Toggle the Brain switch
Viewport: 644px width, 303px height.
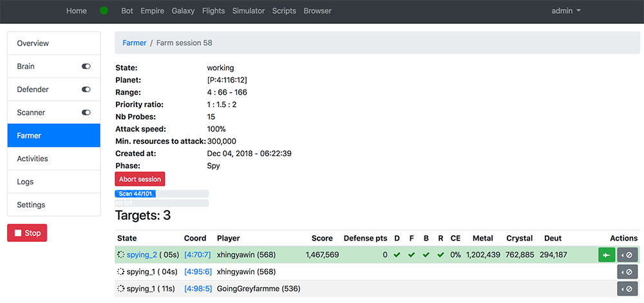click(86, 66)
